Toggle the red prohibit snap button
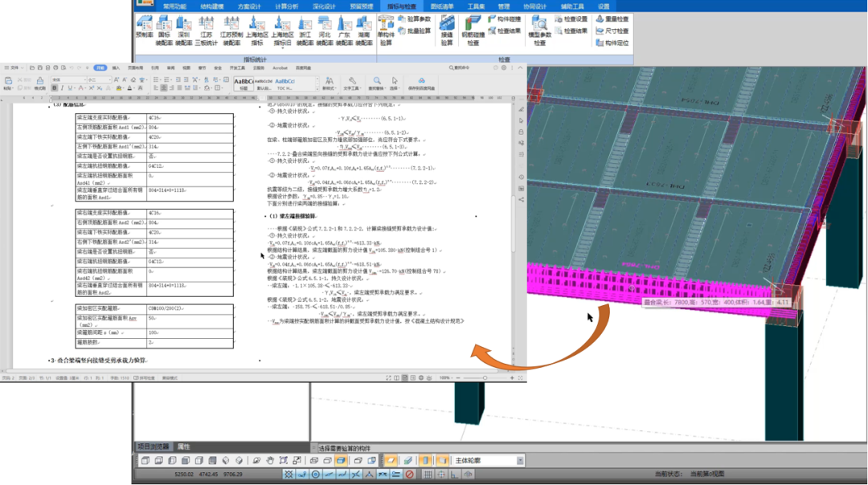Screen dimensions: 868x485 (x=409, y=475)
